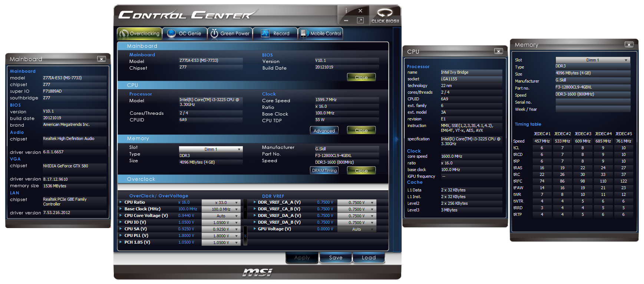Open the CPU SA 0.9250 V dropdown
The height and width of the screenshot is (284, 644).
[221, 229]
